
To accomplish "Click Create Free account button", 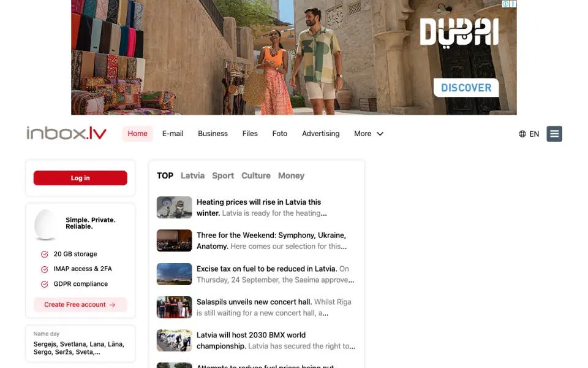I will coord(80,305).
